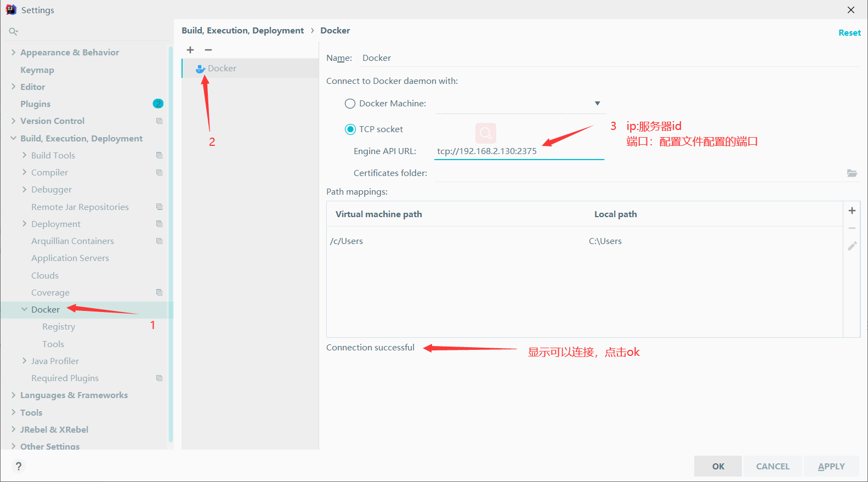Select the Docker Machine radio option
The height and width of the screenshot is (482, 868).
click(x=350, y=104)
